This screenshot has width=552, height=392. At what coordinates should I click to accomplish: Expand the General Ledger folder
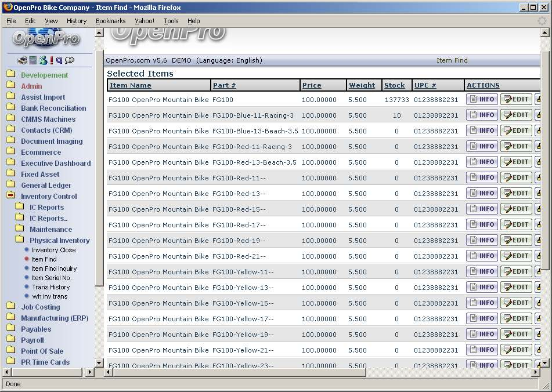[x=10, y=185]
